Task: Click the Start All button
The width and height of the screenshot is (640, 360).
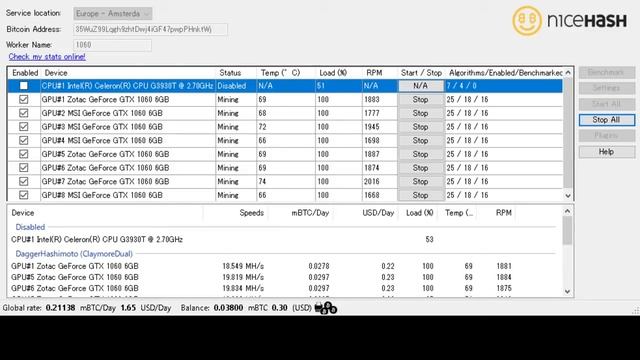Action: [607, 104]
